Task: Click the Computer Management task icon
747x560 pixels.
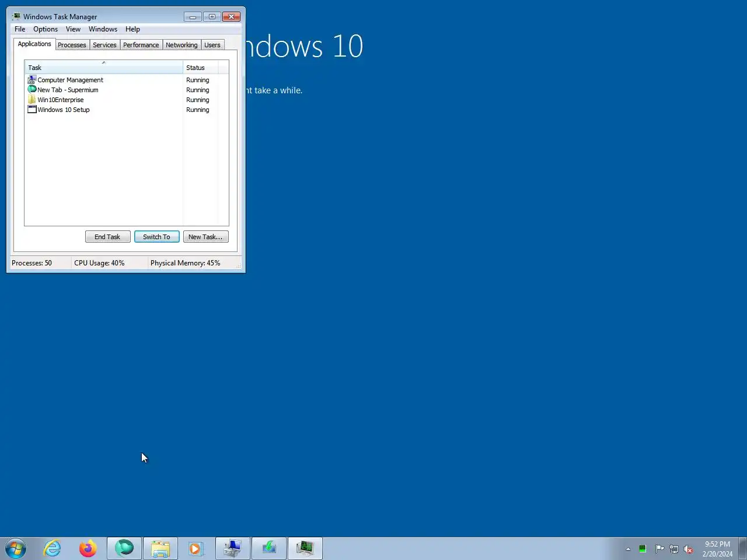Action: (x=32, y=79)
